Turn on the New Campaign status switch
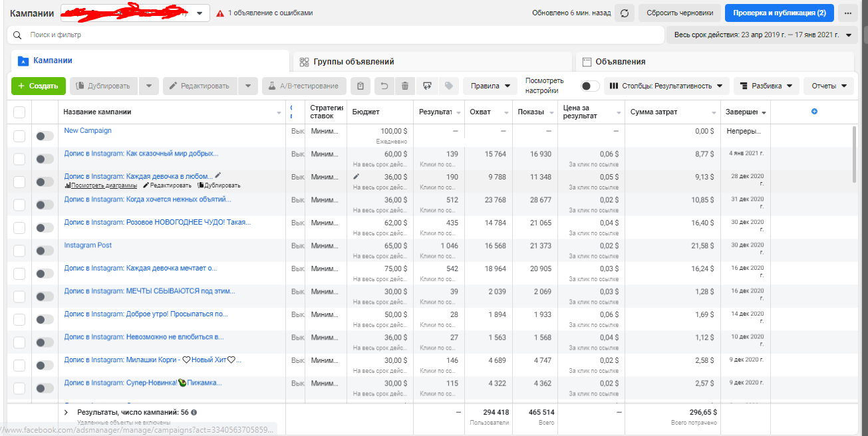Image resolution: width=868 pixels, height=436 pixels. pos(45,136)
